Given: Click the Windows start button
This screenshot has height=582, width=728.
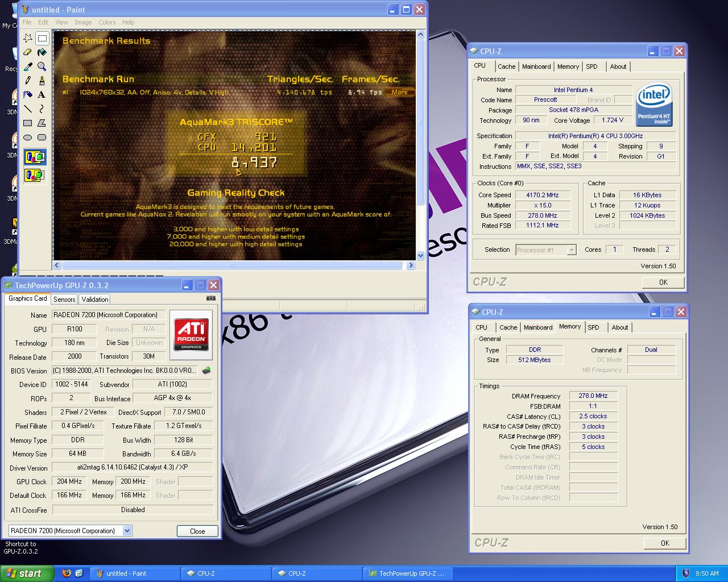Looking at the screenshot, I should [x=27, y=573].
